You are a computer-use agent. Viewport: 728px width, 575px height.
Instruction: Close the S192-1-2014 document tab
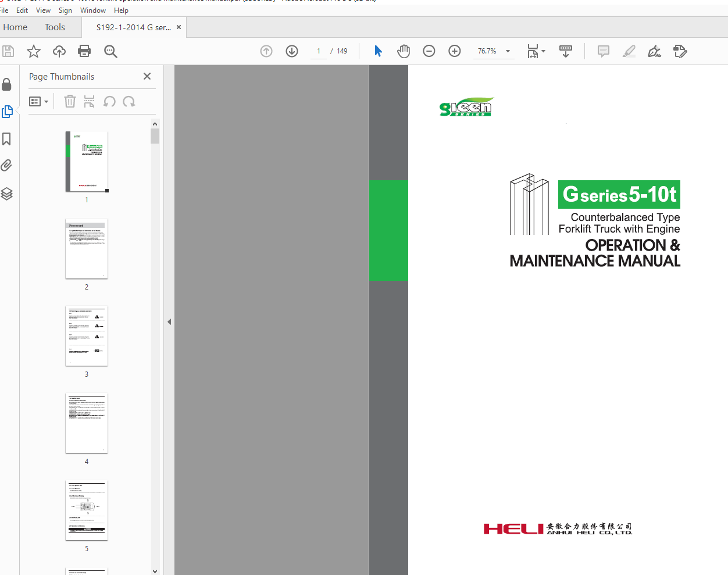[179, 27]
